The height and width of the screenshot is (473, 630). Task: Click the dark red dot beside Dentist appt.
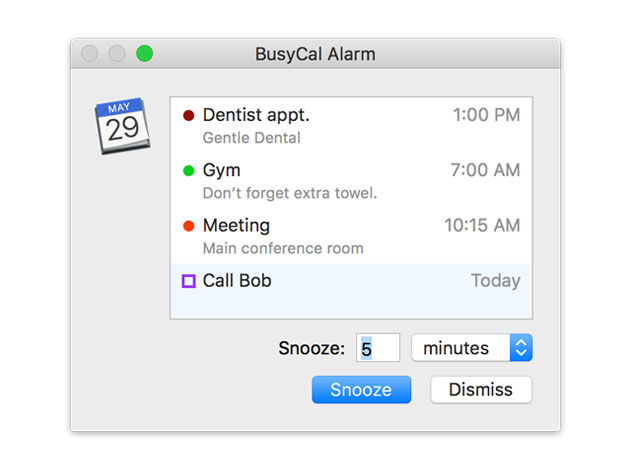tap(188, 116)
